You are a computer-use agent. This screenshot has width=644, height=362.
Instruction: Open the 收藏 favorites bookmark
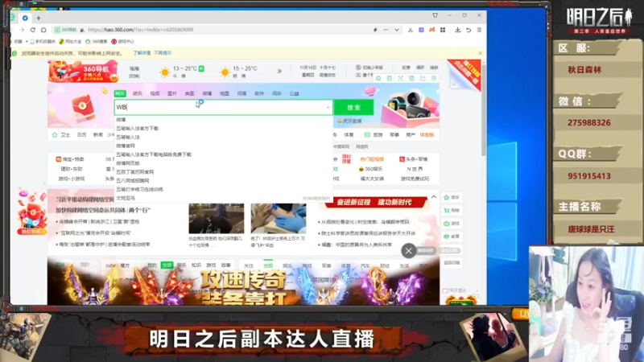pos(18,42)
